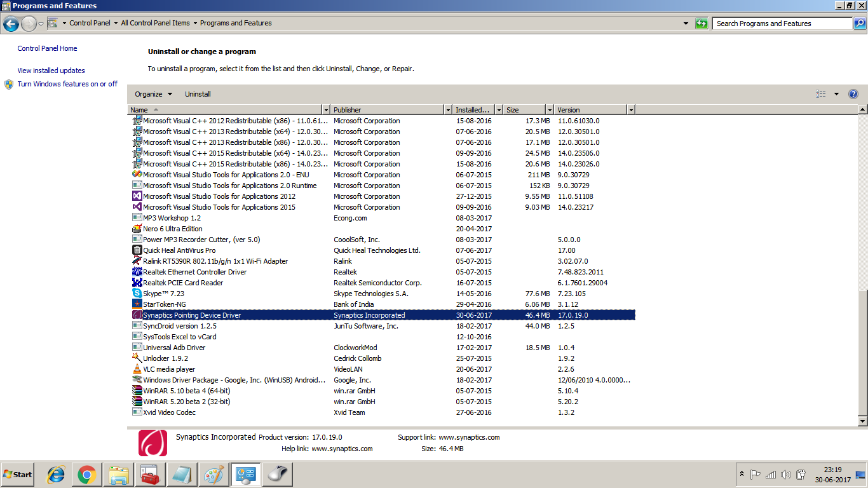Open Internet Explorer from the taskbar
The image size is (868, 488).
(56, 474)
